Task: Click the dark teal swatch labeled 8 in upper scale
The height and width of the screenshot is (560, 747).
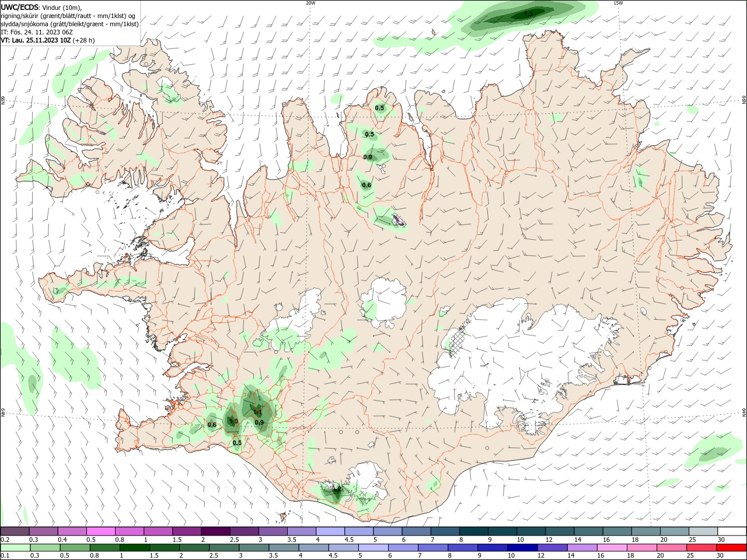Action: pos(473,531)
